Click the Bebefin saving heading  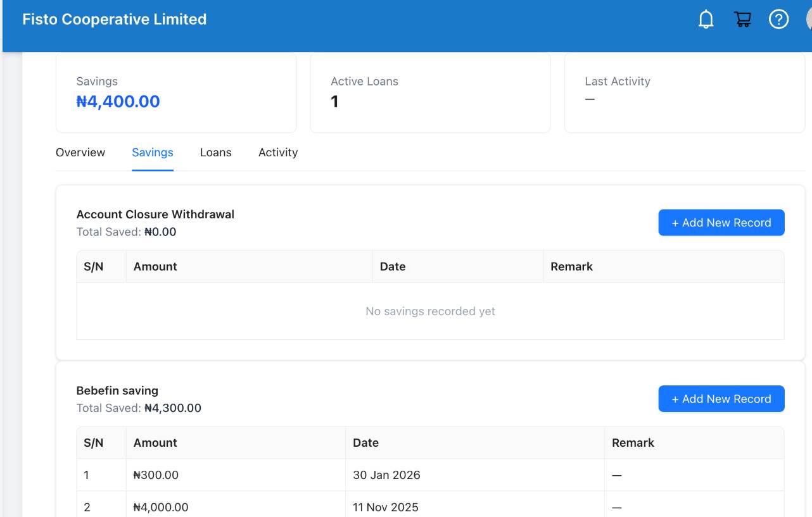click(117, 390)
